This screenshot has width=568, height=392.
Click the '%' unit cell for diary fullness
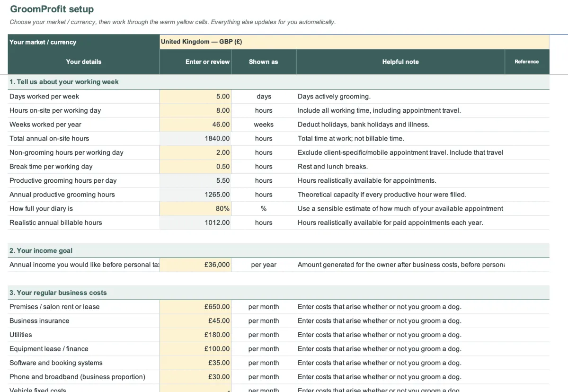[x=264, y=209]
